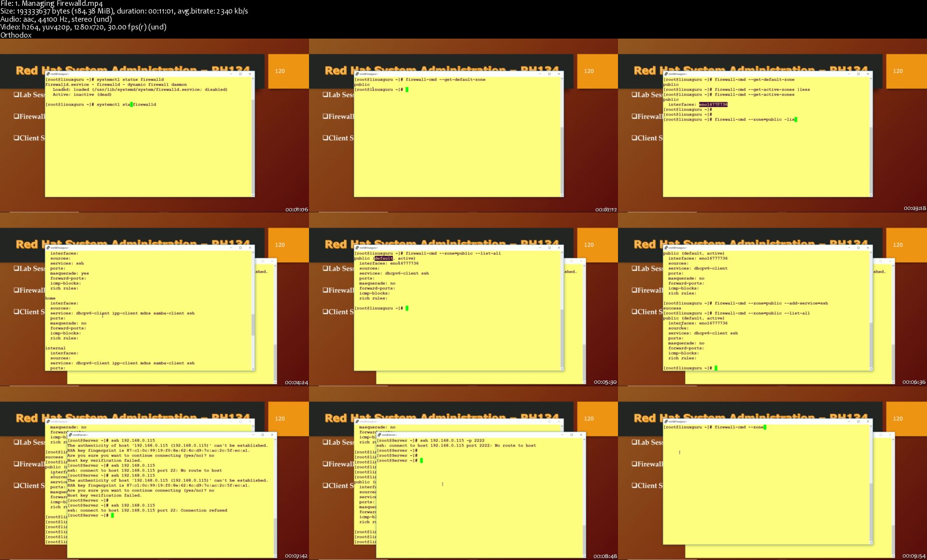The image size is (927, 560).
Task: Click the 'services: dhcpv6-client ssh' line in the 00:05:30 terminal
Action: point(394,273)
